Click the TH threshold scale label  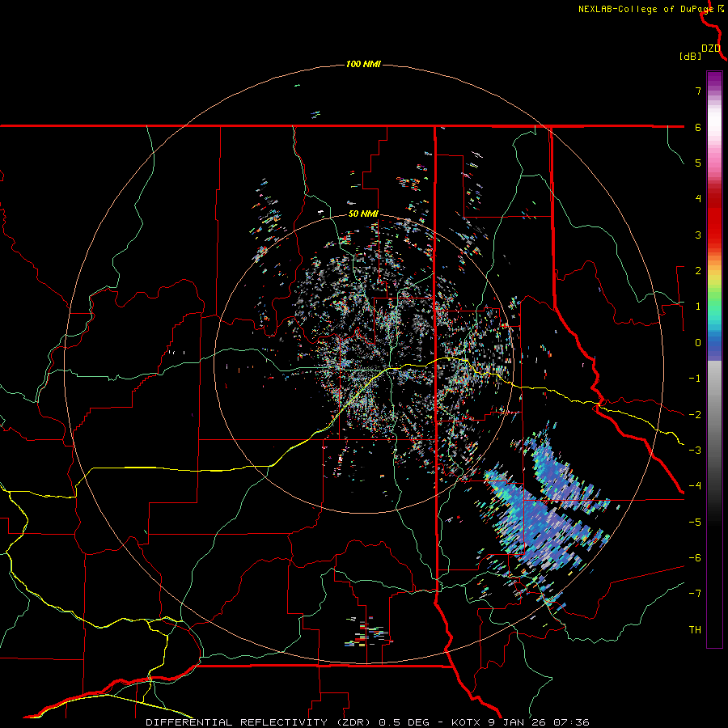tap(695, 630)
